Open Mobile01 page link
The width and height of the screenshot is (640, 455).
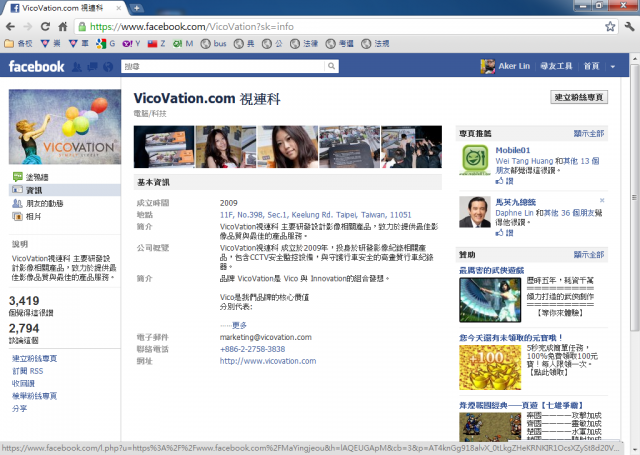513,150
